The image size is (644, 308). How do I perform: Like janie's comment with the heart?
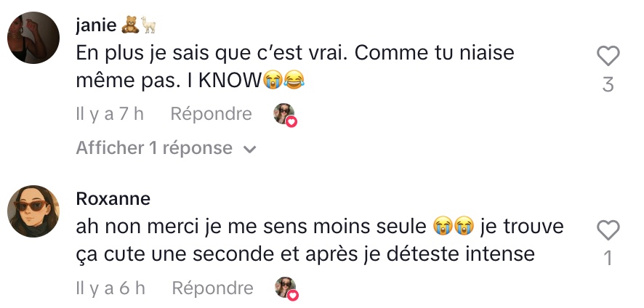(608, 56)
